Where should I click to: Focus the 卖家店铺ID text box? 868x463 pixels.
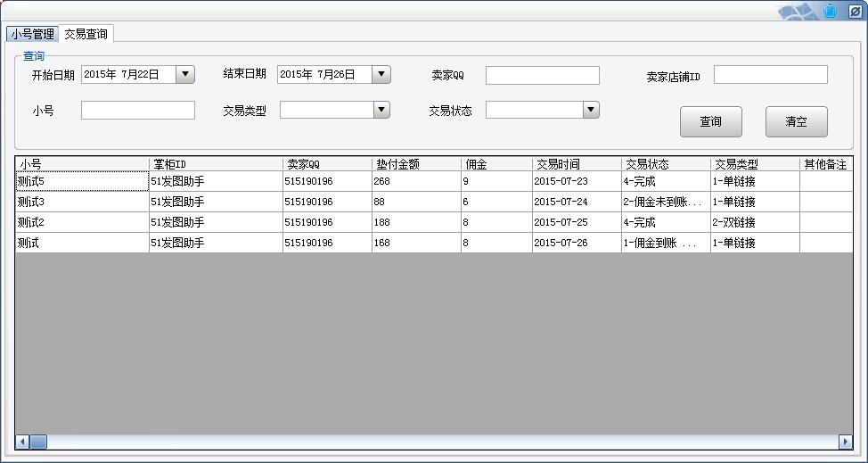click(771, 75)
